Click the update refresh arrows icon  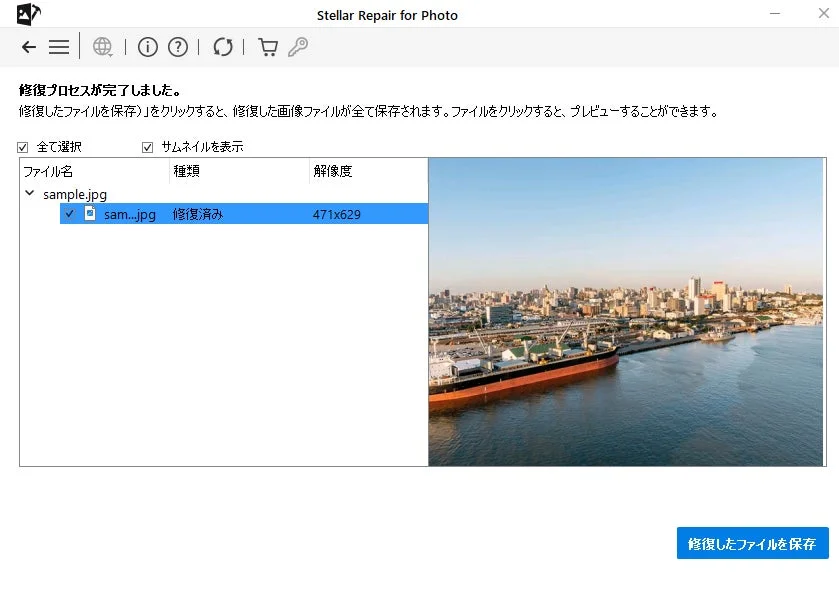click(223, 47)
